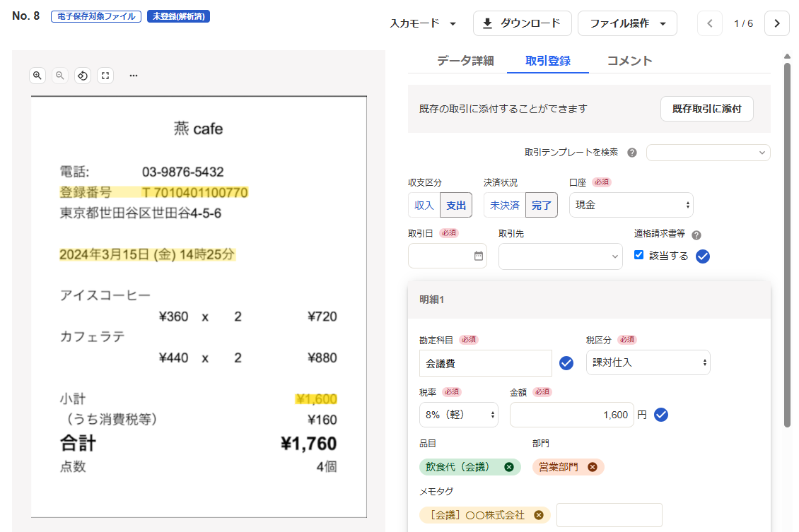Click highlighted subtotal ¥1,600 on receipt
The width and height of the screenshot is (799, 532).
pyautogui.click(x=316, y=399)
